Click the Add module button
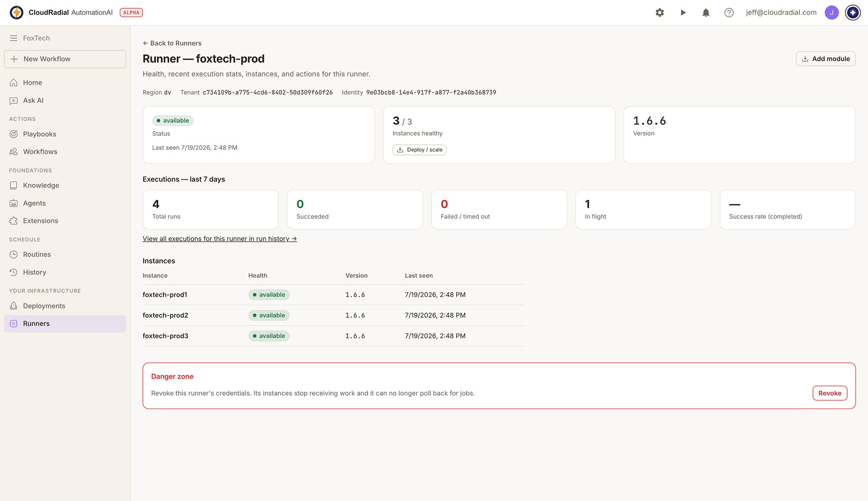 pos(825,59)
